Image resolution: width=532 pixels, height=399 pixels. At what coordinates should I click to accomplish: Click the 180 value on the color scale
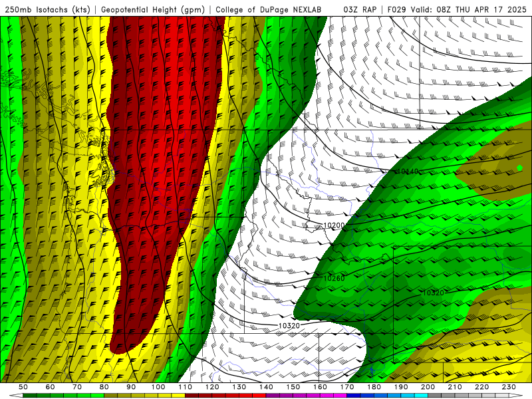coord(374,387)
